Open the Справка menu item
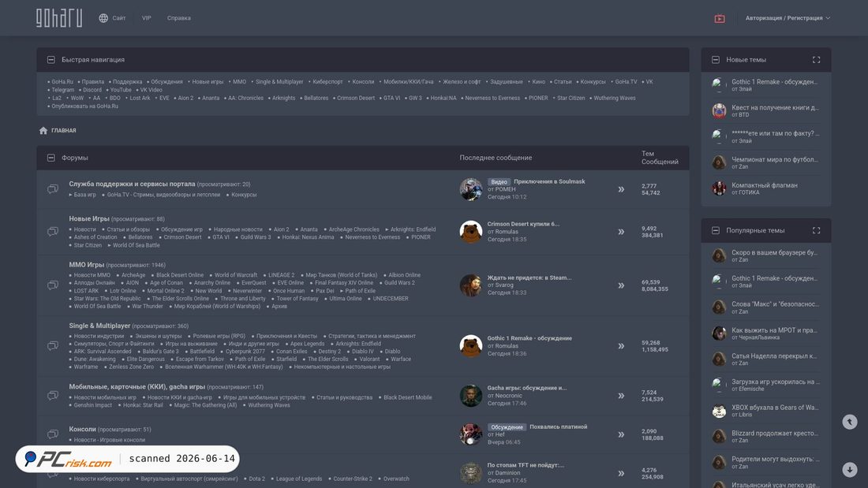The height and width of the screenshot is (488, 868). tap(179, 18)
